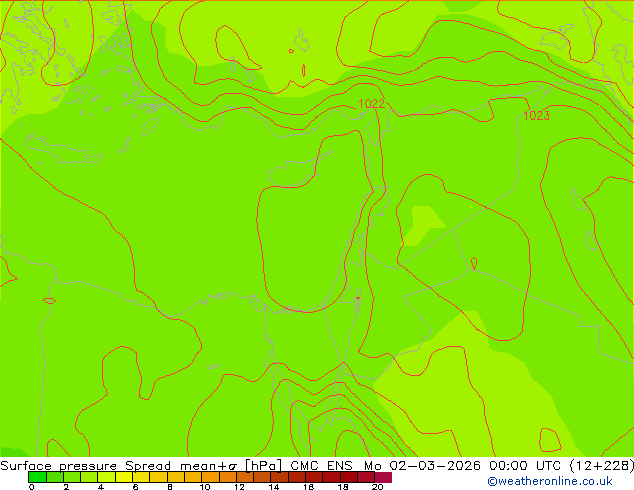Click the '(12+228)' forecast hour text

click(x=602, y=466)
